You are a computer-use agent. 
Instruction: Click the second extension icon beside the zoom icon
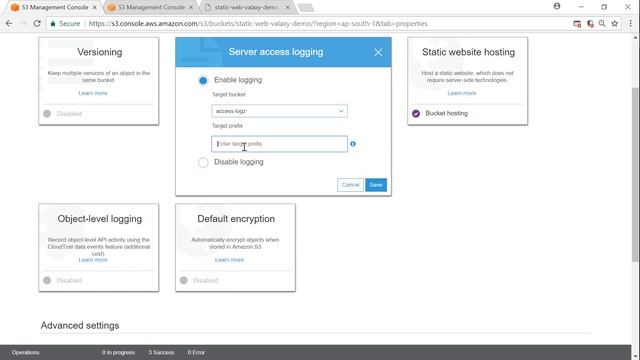590,24
